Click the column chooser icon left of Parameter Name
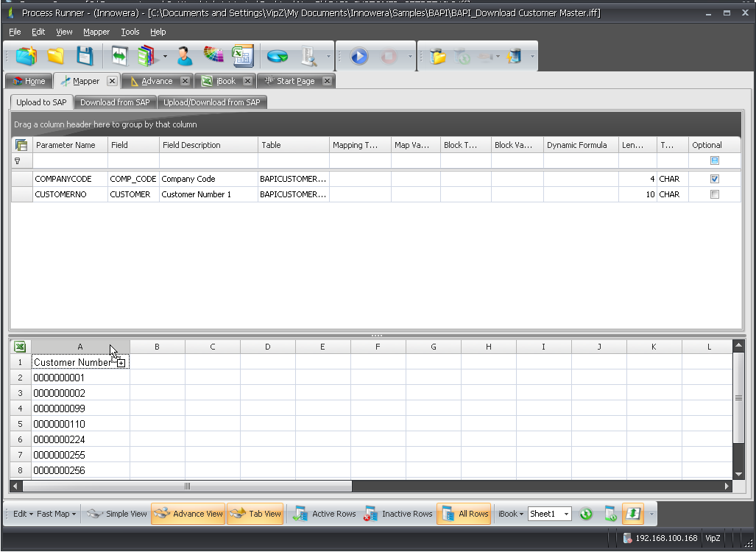 pyautogui.click(x=21, y=145)
